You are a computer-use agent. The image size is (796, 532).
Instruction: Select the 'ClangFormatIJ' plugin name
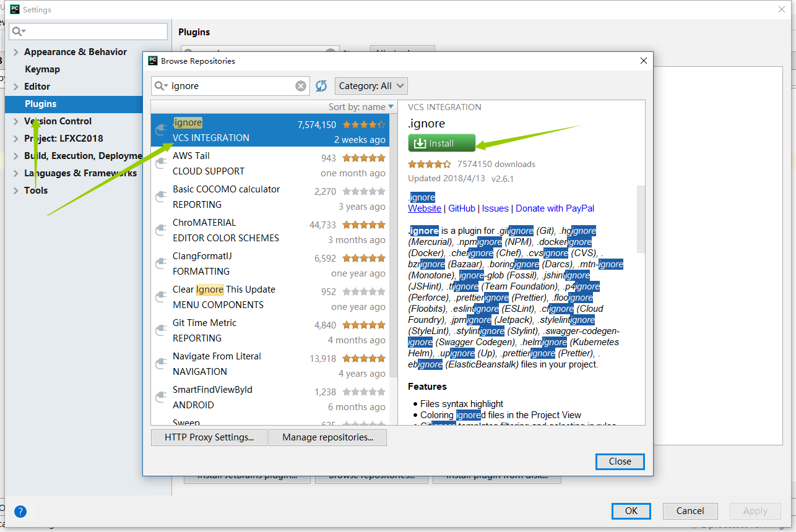click(x=202, y=256)
